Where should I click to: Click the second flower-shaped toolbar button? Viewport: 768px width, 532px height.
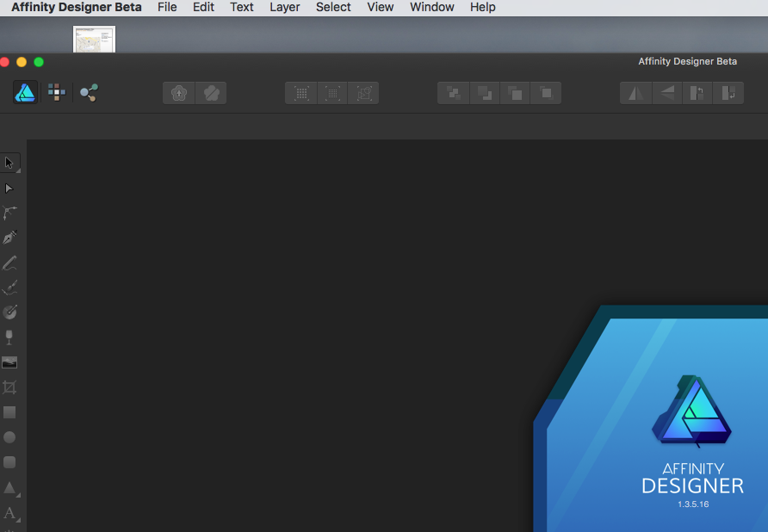(x=211, y=93)
